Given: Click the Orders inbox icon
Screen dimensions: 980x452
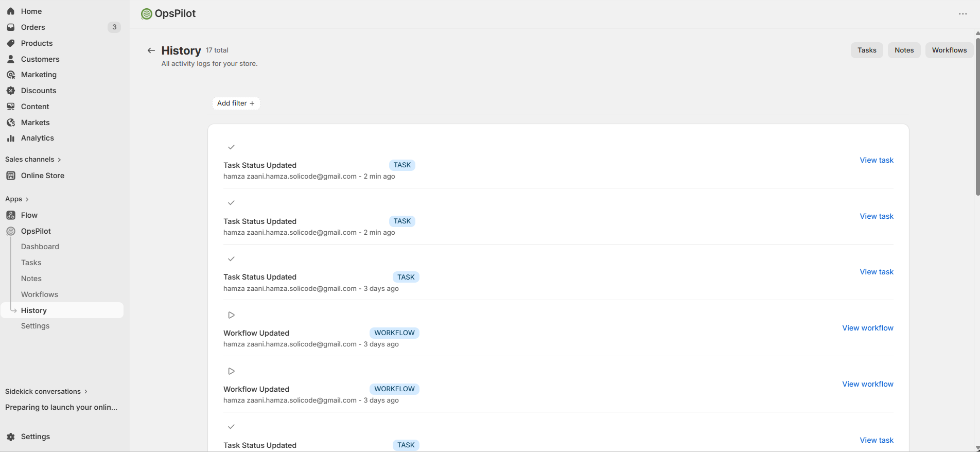Looking at the screenshot, I should [x=11, y=27].
